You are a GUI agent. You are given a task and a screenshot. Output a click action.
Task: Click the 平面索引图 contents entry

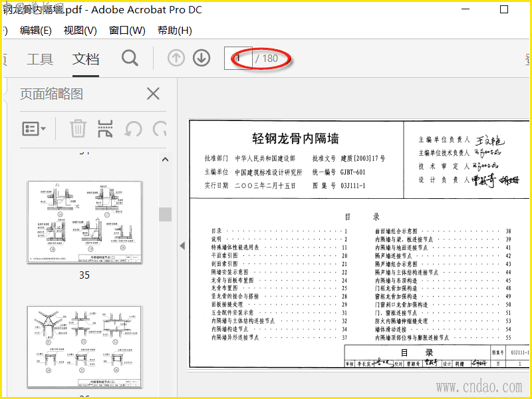click(x=224, y=255)
